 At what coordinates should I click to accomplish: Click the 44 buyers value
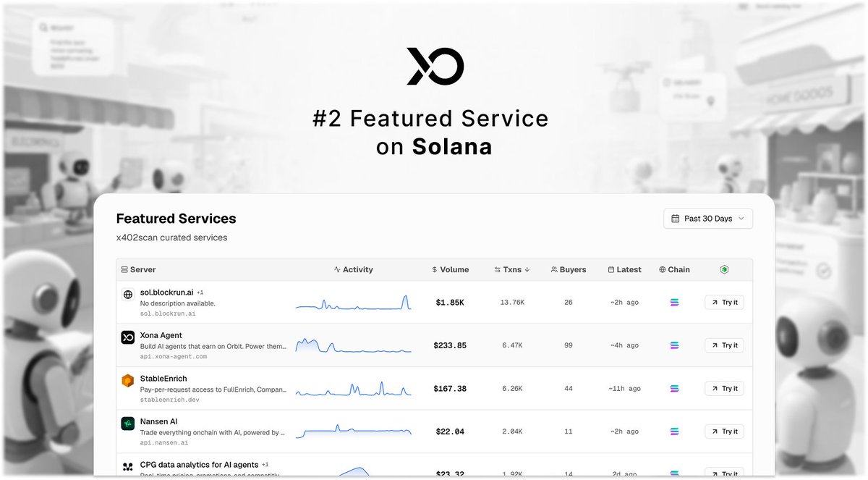(x=569, y=389)
